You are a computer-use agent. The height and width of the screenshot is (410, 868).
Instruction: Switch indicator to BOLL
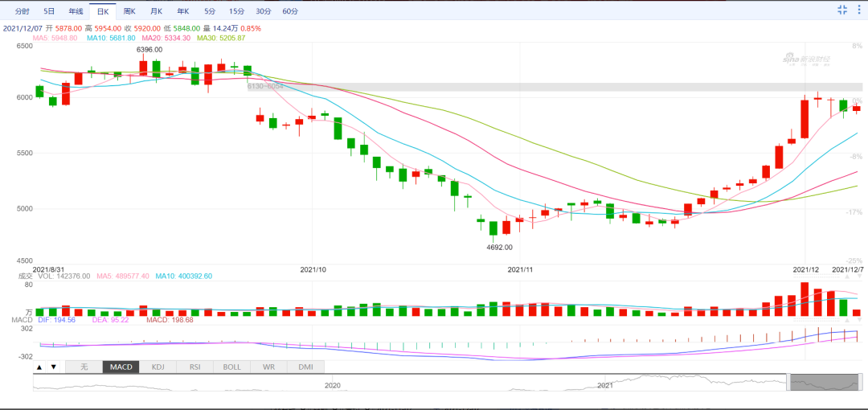click(x=231, y=367)
